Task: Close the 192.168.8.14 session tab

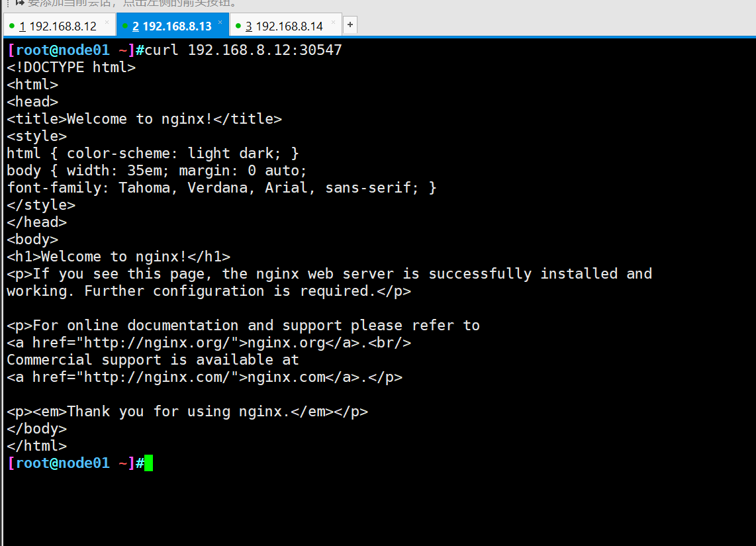Action: click(333, 22)
